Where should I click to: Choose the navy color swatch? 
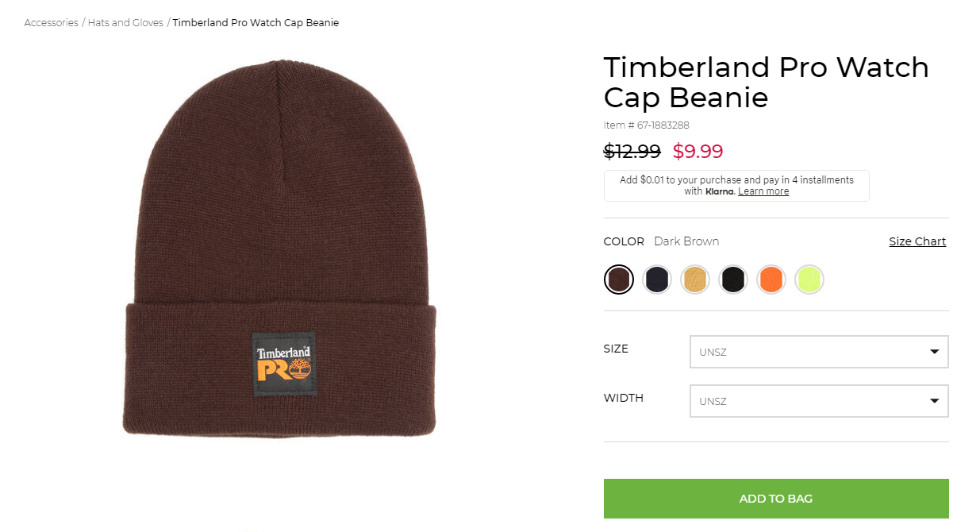[x=657, y=279]
